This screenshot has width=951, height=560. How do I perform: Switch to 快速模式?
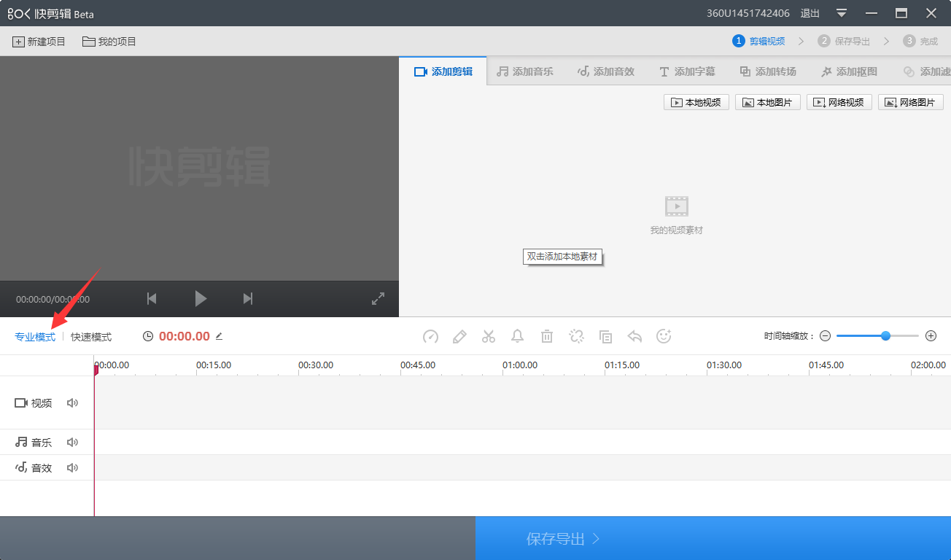click(x=91, y=337)
